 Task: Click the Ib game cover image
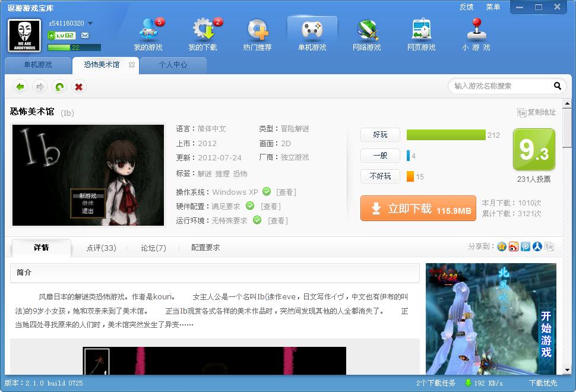(x=88, y=175)
